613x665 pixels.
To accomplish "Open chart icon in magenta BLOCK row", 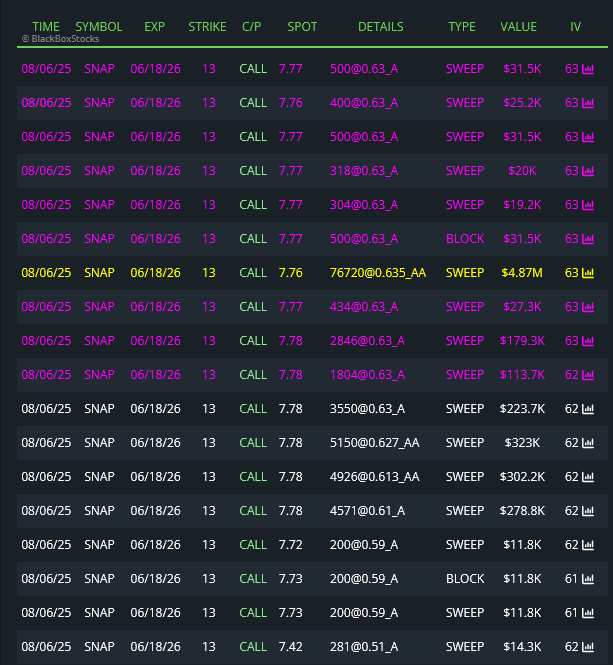I will click(588, 239).
